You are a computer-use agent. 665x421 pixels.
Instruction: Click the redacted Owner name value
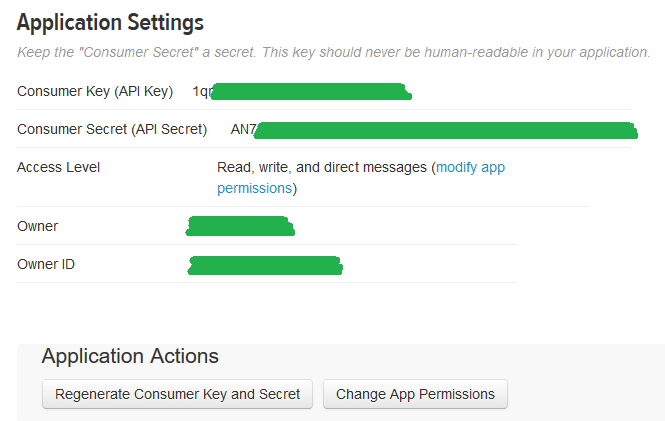pos(240,226)
